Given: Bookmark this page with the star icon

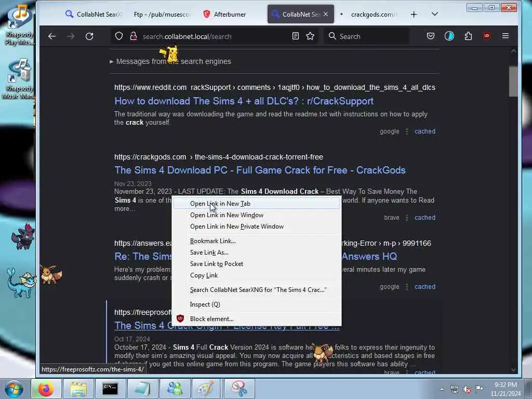Looking at the screenshot, I should [310, 36].
